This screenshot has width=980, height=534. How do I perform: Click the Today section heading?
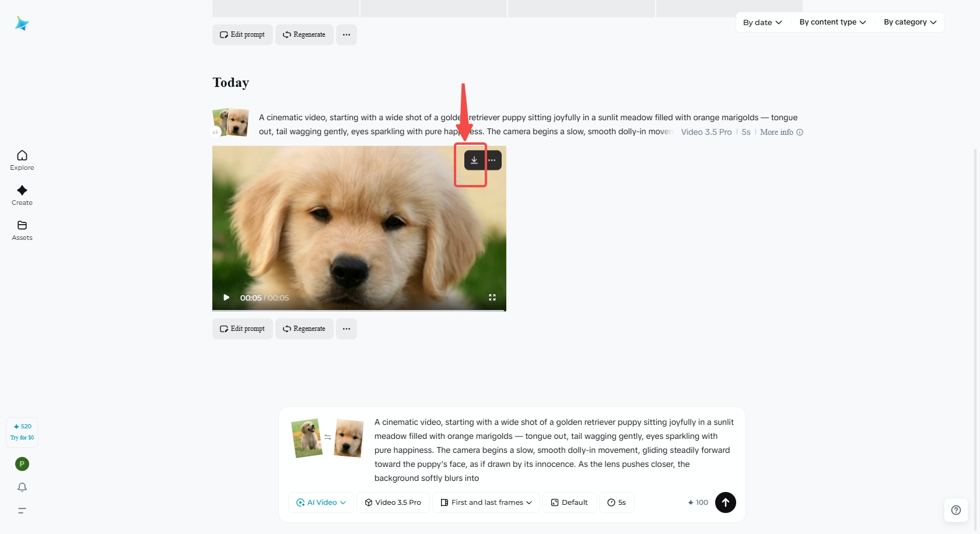231,82
